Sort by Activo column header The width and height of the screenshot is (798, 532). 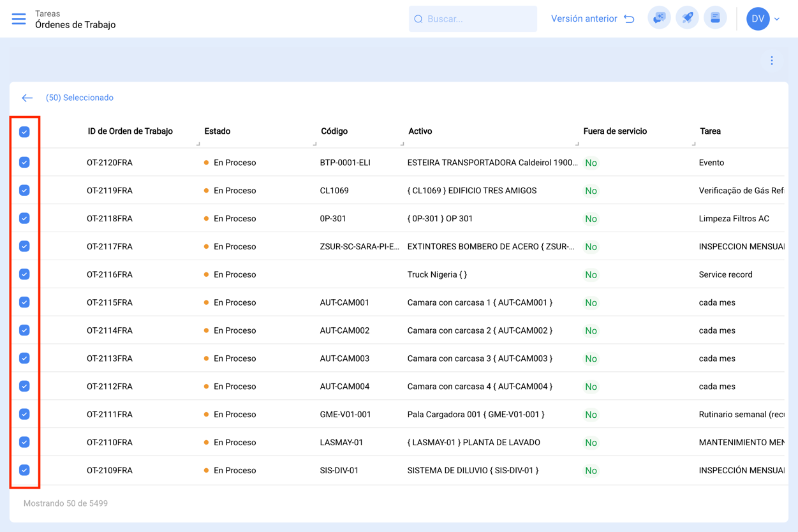420,131
